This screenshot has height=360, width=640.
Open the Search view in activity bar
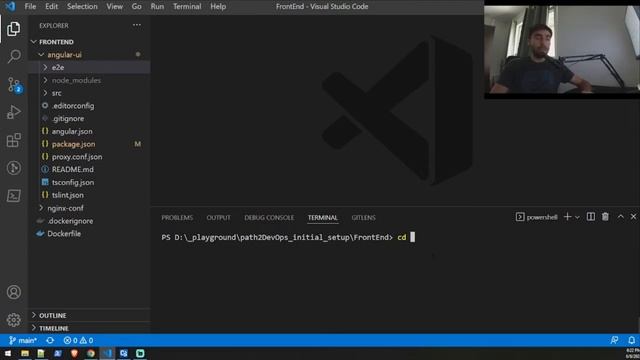click(x=13, y=56)
